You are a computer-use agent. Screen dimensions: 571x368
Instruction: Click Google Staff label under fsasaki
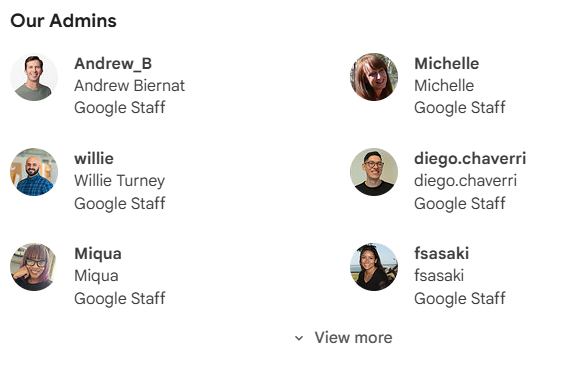pos(460,298)
